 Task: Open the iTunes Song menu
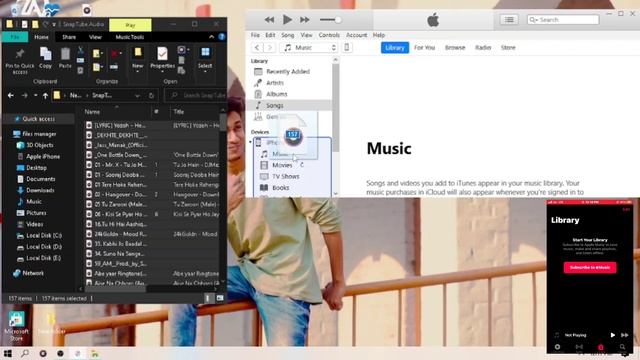point(287,35)
